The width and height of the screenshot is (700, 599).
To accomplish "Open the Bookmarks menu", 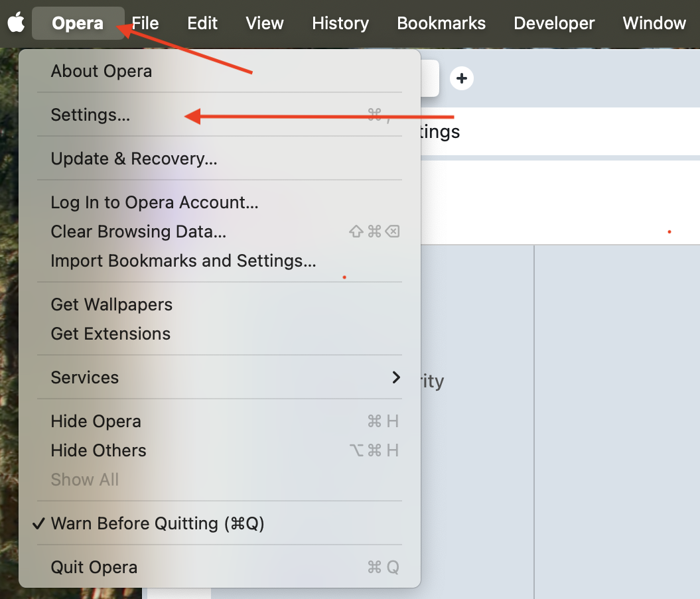I will tap(441, 23).
